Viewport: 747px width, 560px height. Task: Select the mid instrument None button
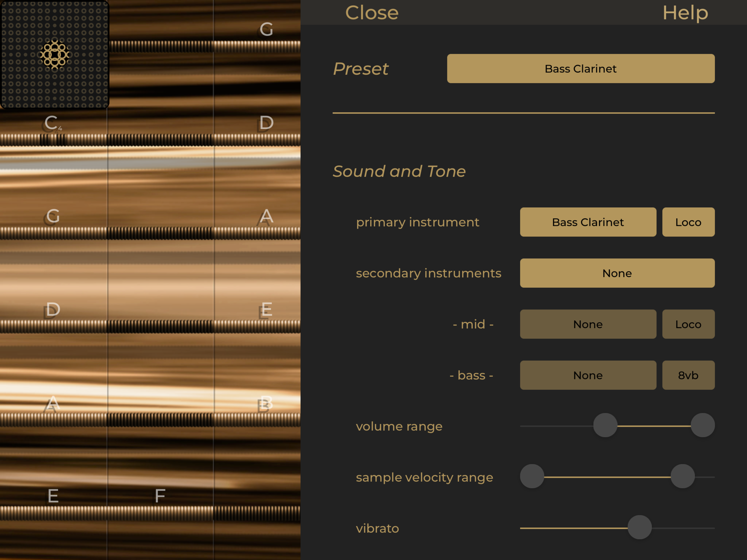pyautogui.click(x=588, y=324)
